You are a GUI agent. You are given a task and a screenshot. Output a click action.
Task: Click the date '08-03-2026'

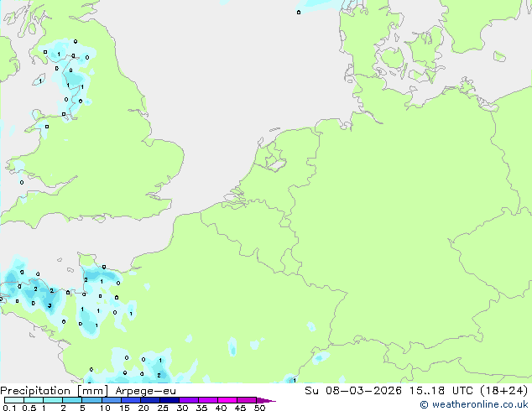tap(363, 390)
